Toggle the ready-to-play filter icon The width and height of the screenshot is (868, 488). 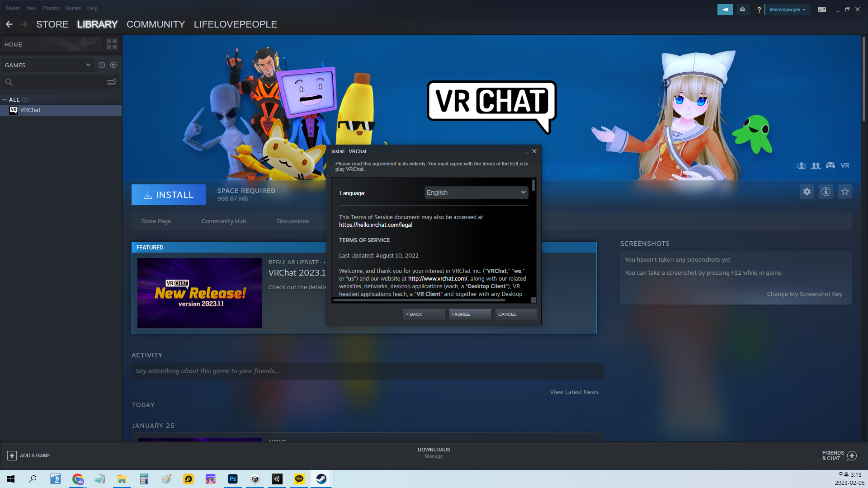coord(113,65)
